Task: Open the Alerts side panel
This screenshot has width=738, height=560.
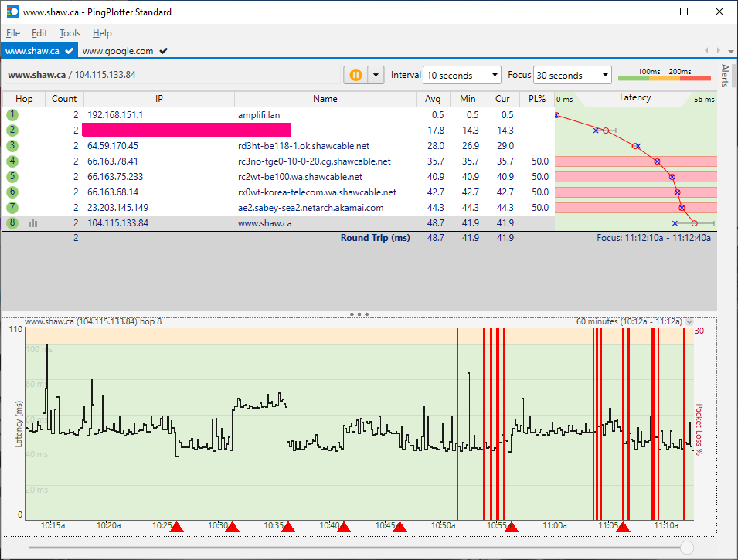Action: point(725,76)
